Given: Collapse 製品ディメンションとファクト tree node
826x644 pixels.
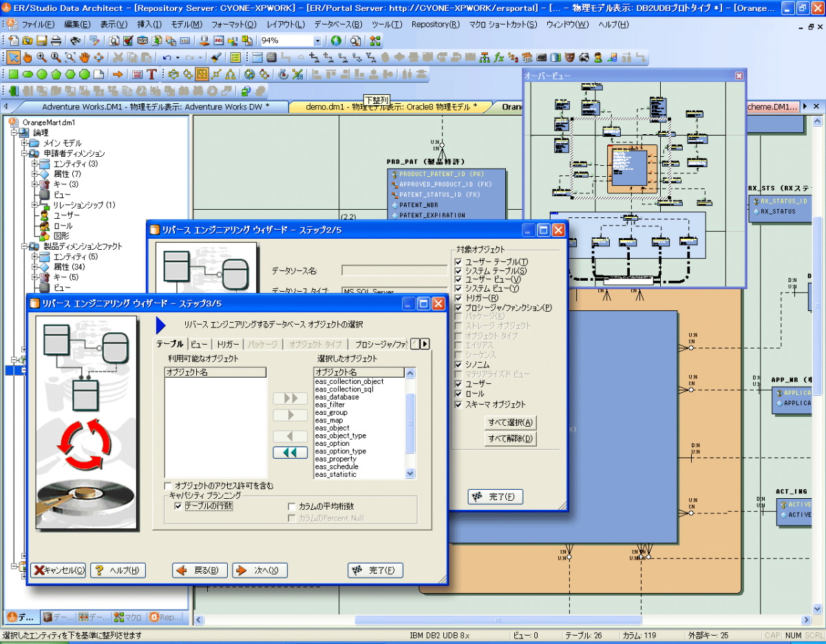Looking at the screenshot, I should (24, 246).
